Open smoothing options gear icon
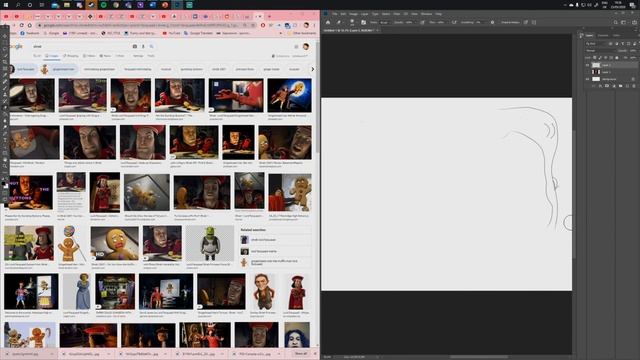 492,22
